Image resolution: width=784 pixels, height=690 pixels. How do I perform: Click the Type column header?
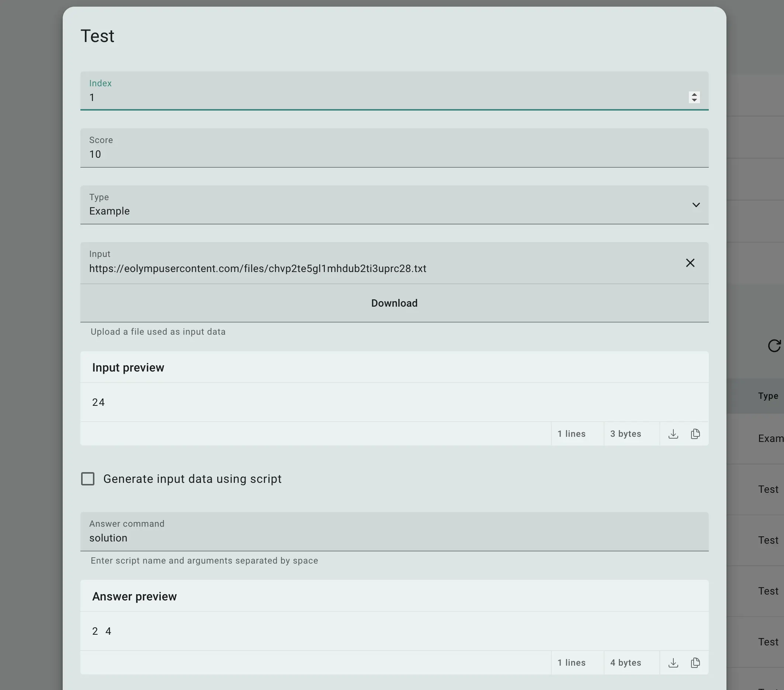[x=768, y=396]
